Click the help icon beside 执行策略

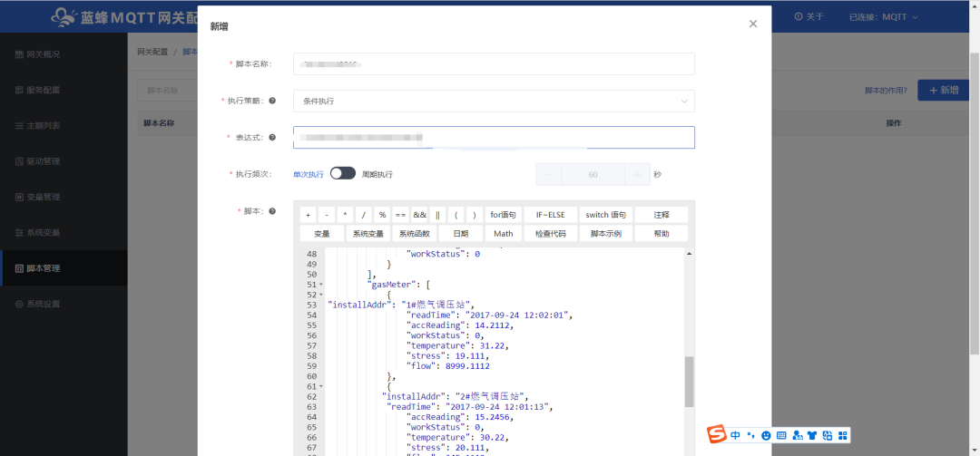pyautogui.click(x=272, y=101)
